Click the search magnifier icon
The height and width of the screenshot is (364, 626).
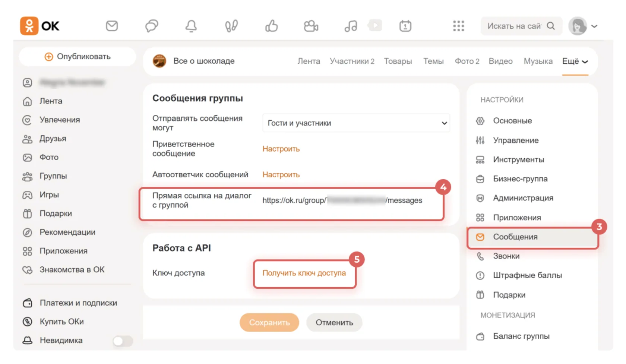coord(551,26)
